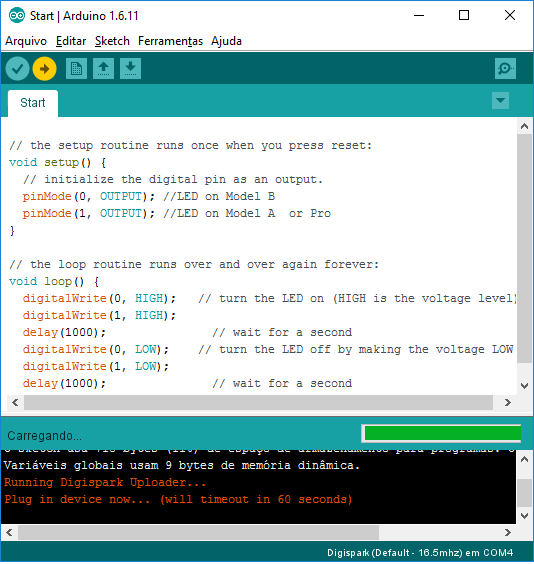
Task: Click the Verify checkmark button
Action: pyautogui.click(x=17, y=68)
